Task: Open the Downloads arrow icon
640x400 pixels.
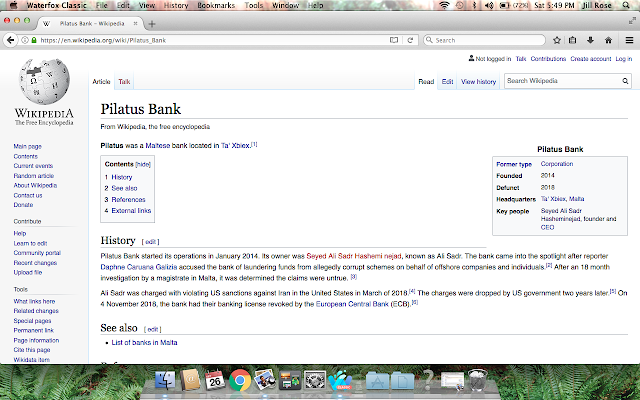Action: point(590,40)
